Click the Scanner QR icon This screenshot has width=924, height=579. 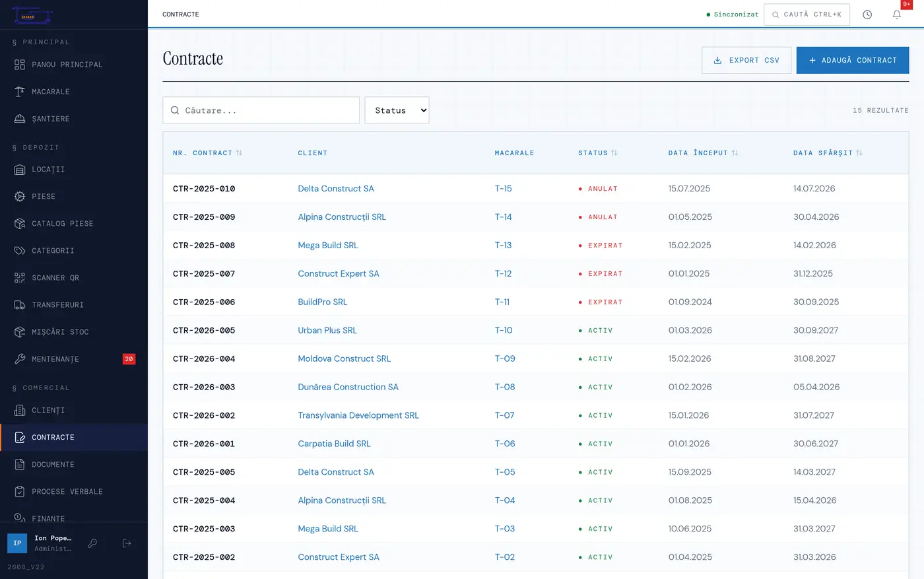pos(20,278)
